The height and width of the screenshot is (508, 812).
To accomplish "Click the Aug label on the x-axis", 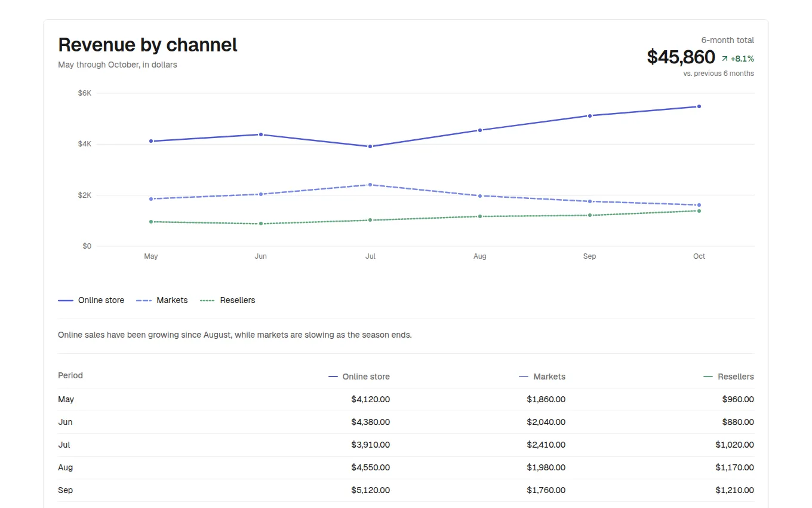I will point(480,256).
